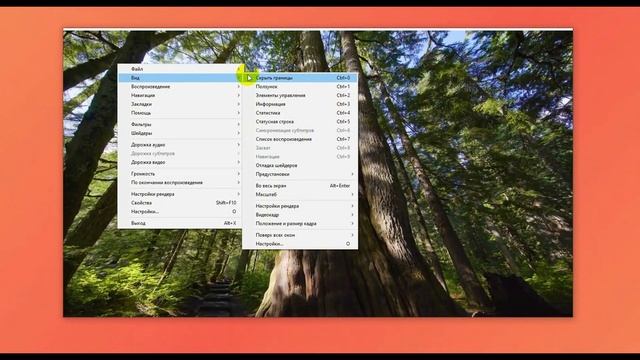Open the Воспроизведение submenu
The image size is (640, 360).
click(180, 87)
